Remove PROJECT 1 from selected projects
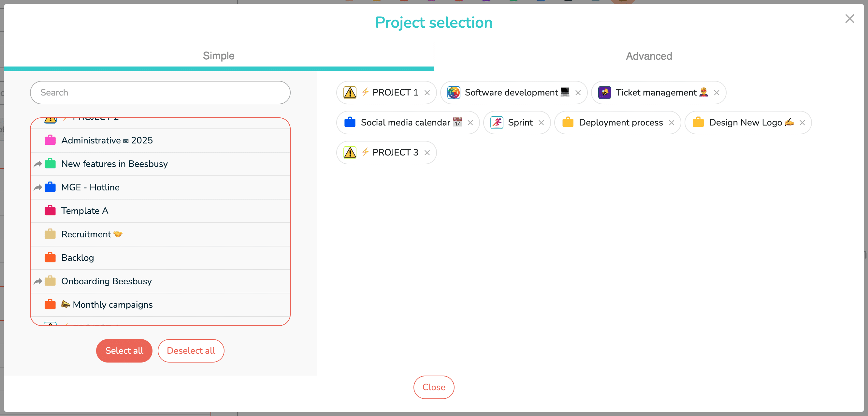 click(x=427, y=93)
